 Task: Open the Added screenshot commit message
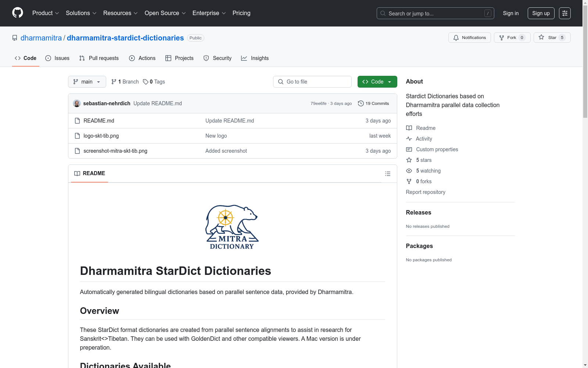(226, 151)
